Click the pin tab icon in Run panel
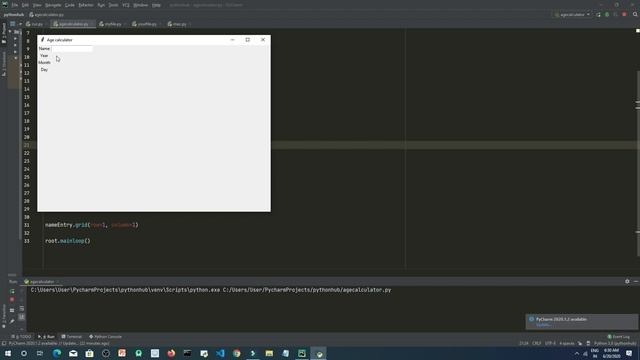The width and height of the screenshot is (640, 360). coord(12,321)
